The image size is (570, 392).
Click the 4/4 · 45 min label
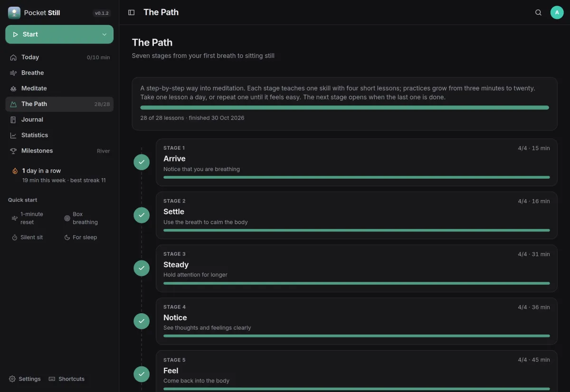[534, 360]
